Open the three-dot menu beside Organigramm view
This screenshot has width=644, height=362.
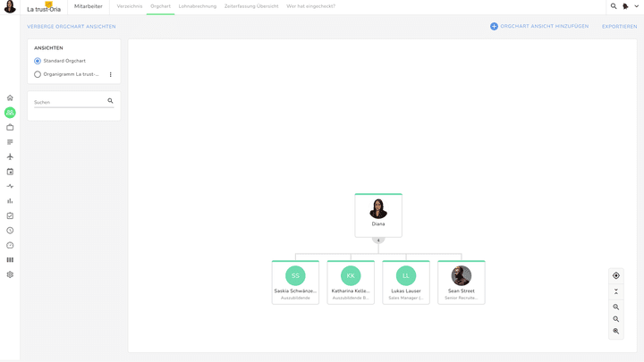point(111,74)
